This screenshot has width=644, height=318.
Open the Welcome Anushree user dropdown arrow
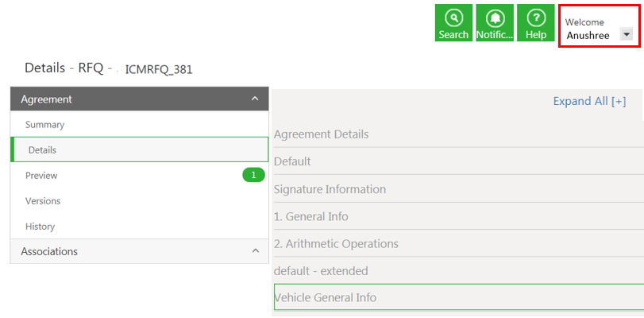click(x=627, y=34)
